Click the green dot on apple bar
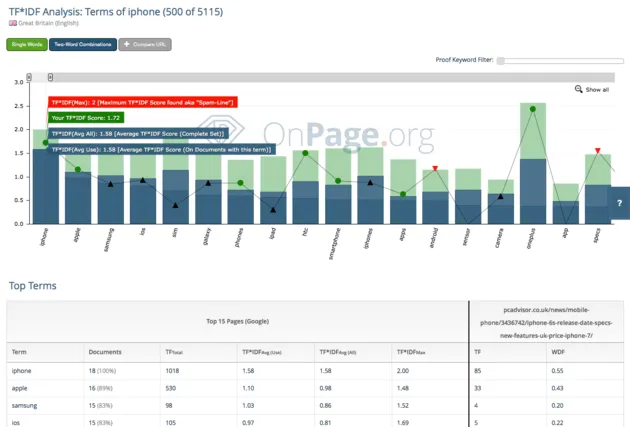The image size is (630, 427). click(78, 170)
